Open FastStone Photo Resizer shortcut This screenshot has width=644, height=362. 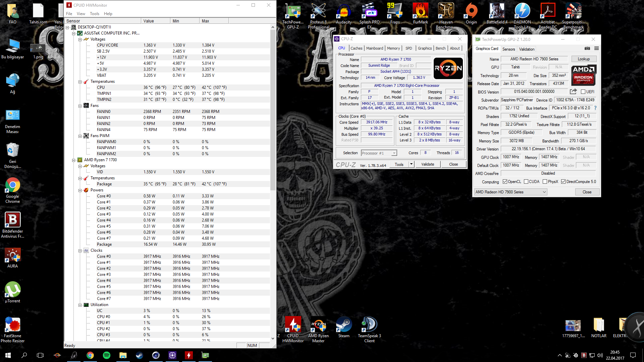point(12,329)
